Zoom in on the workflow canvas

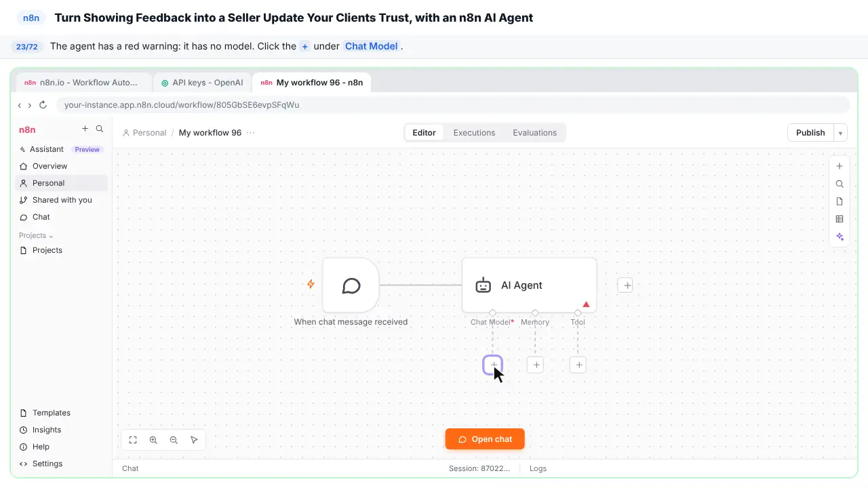coord(153,440)
